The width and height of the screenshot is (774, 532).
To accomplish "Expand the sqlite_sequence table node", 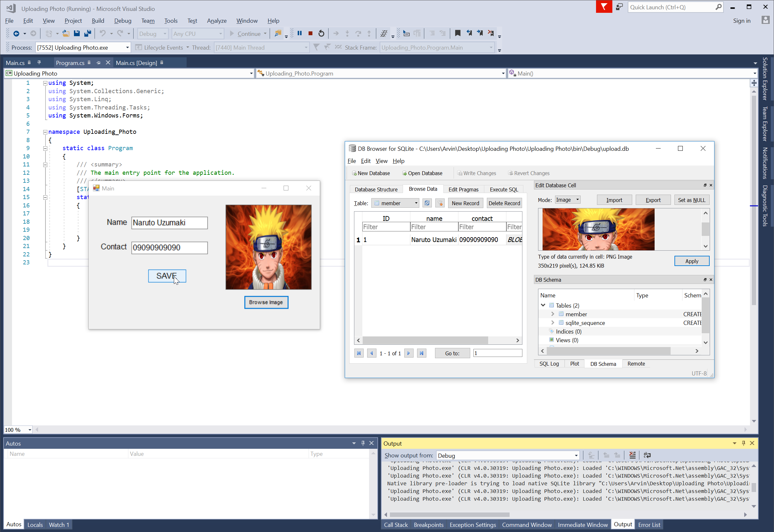I will [553, 322].
